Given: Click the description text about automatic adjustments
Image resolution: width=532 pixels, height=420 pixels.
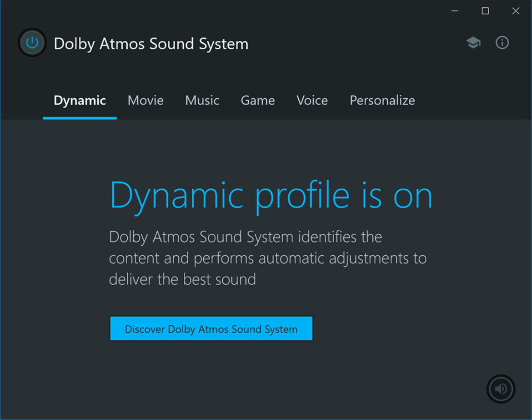Looking at the screenshot, I should coord(268,258).
